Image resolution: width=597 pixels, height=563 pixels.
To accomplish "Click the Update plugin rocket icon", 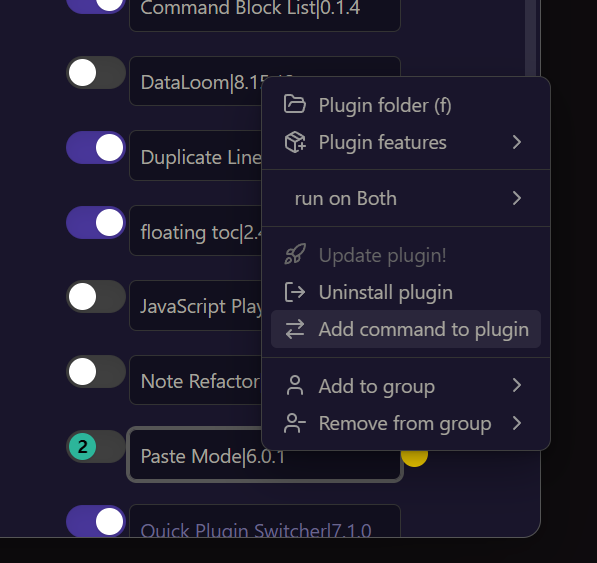I will point(295,254).
